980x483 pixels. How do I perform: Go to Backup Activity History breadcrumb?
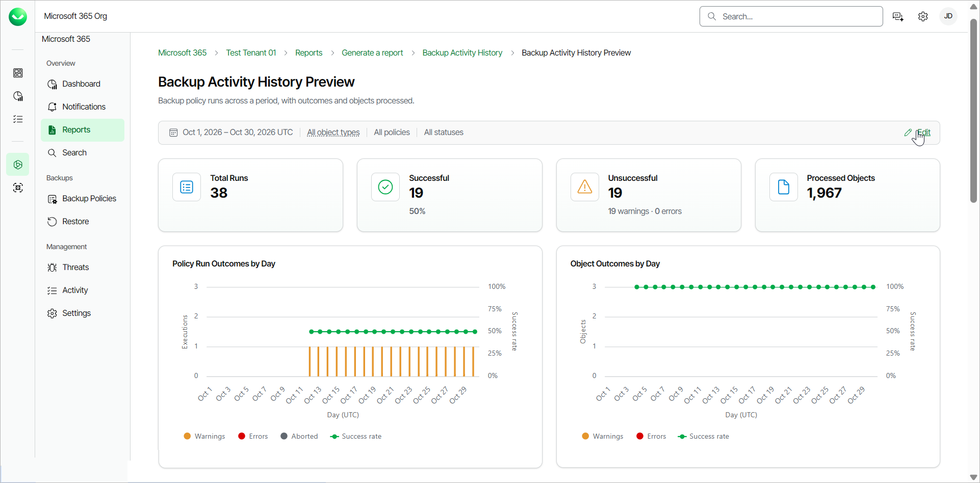[462, 53]
